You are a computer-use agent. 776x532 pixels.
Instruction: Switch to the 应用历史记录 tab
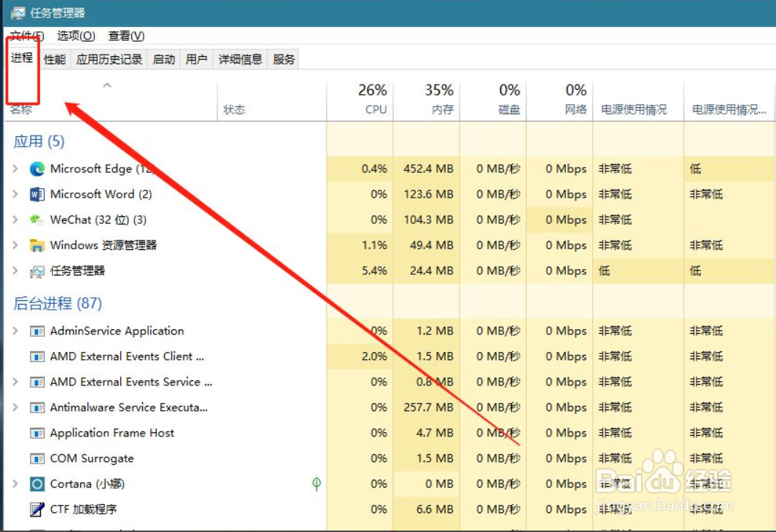(109, 59)
